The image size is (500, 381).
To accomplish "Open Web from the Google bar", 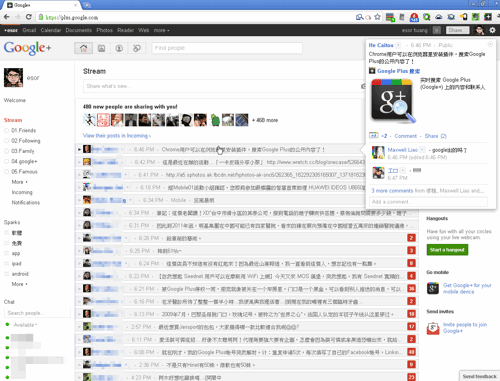I will 143,30.
